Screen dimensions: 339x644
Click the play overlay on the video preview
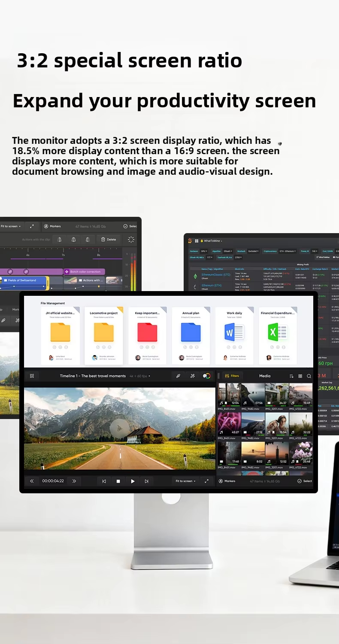(x=120, y=428)
